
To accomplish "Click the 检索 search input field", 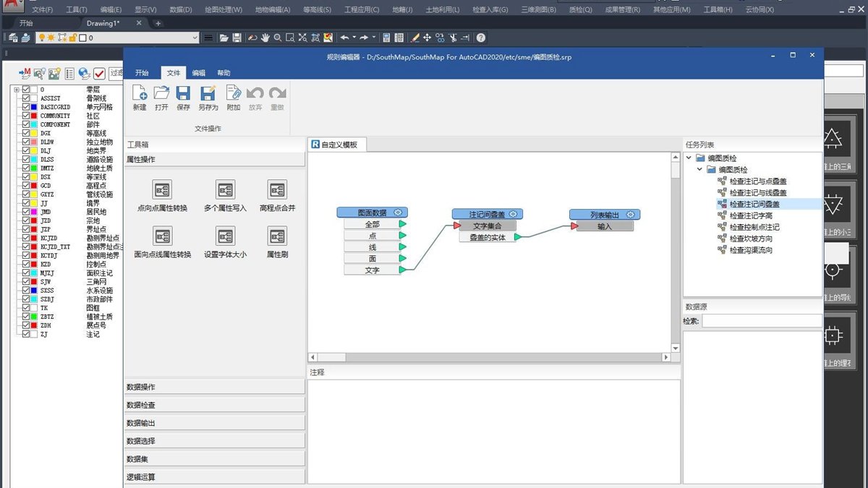I will [x=762, y=320].
